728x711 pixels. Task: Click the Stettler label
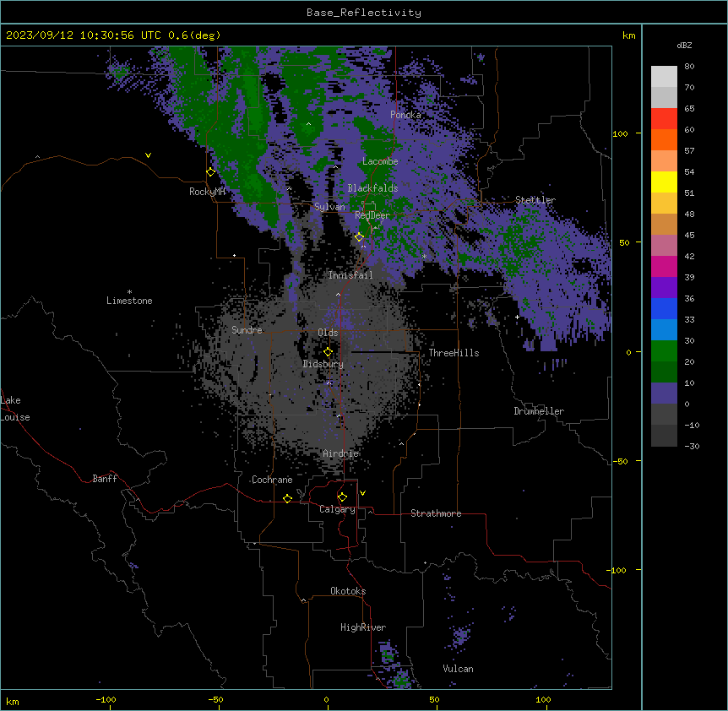tap(535, 200)
